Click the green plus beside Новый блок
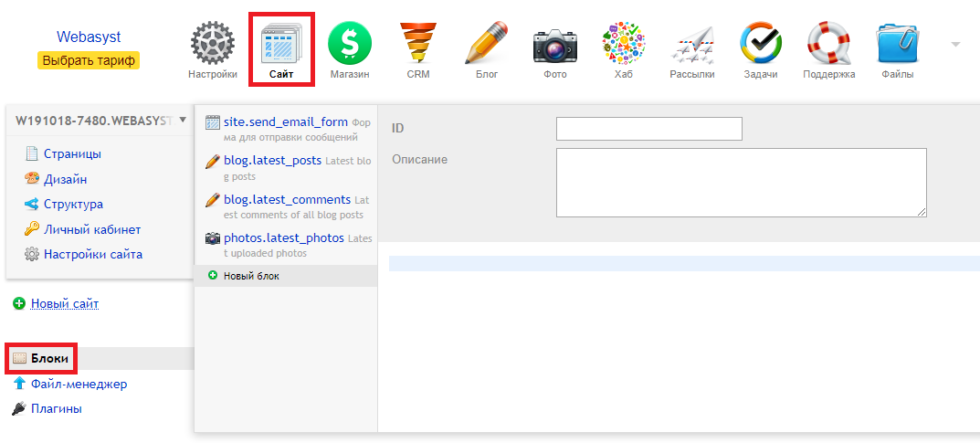The height and width of the screenshot is (443, 980). click(x=213, y=275)
